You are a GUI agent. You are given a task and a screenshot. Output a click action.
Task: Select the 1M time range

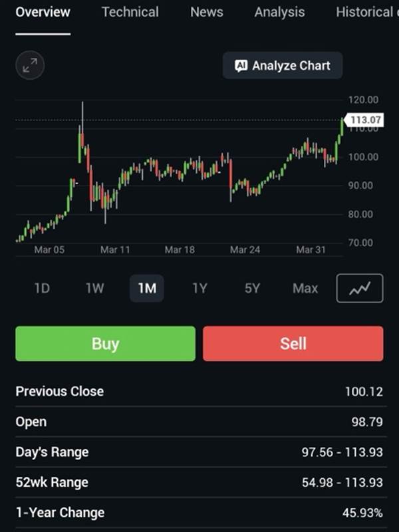147,289
